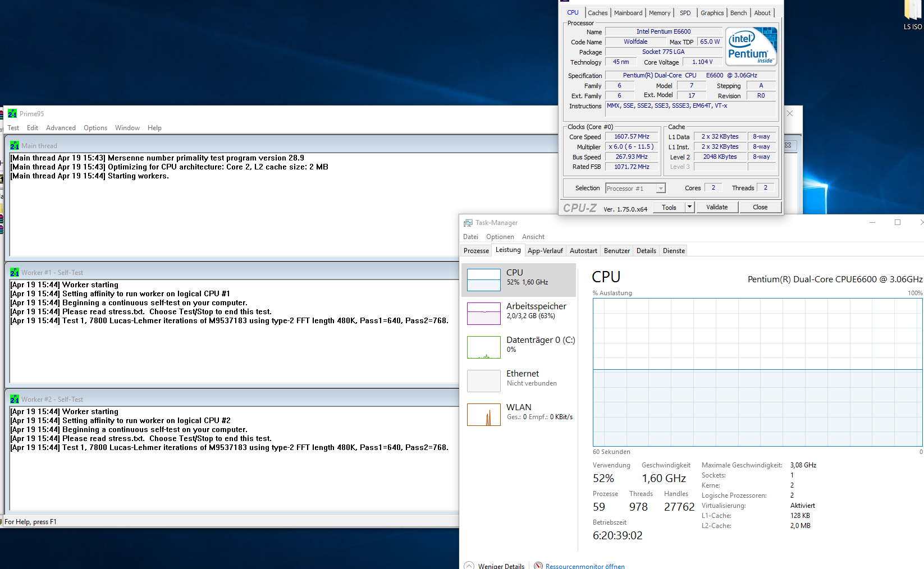
Task: Click the Task-Manager title bar icon
Action: coord(468,223)
